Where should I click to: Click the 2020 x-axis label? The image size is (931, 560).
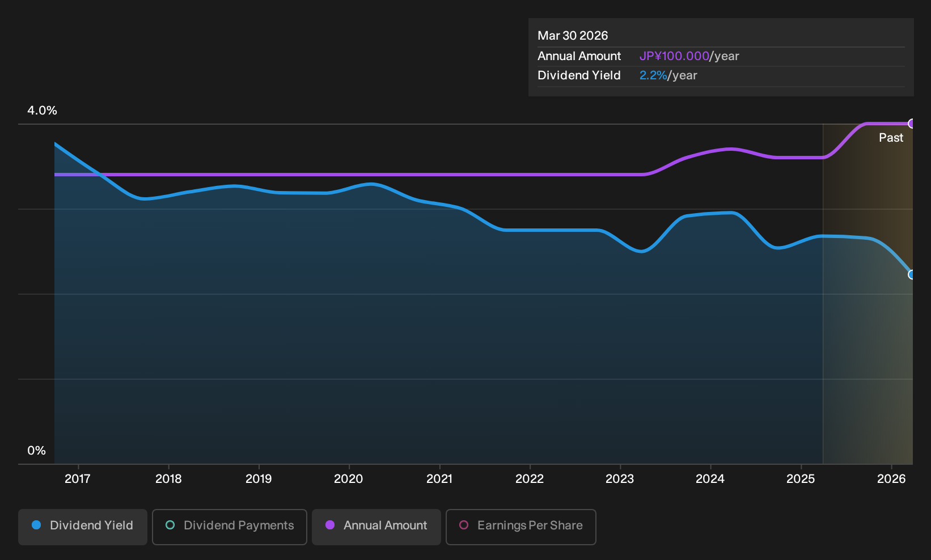(349, 479)
